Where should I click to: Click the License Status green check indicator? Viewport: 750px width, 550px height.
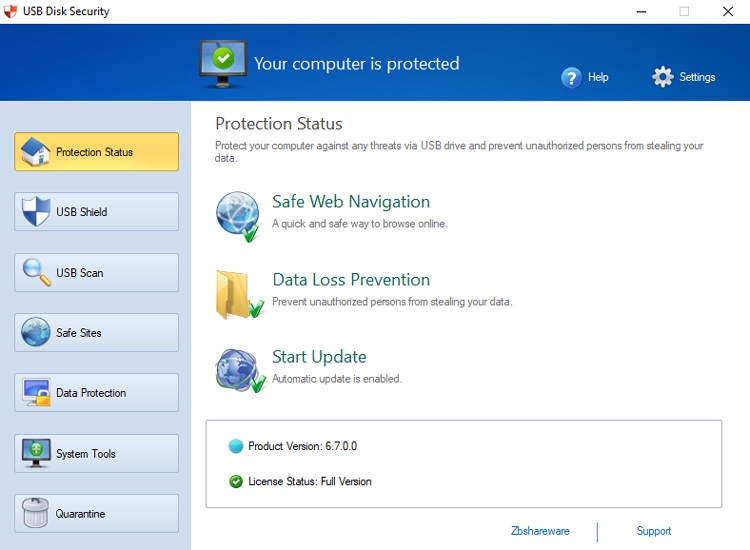(236, 481)
